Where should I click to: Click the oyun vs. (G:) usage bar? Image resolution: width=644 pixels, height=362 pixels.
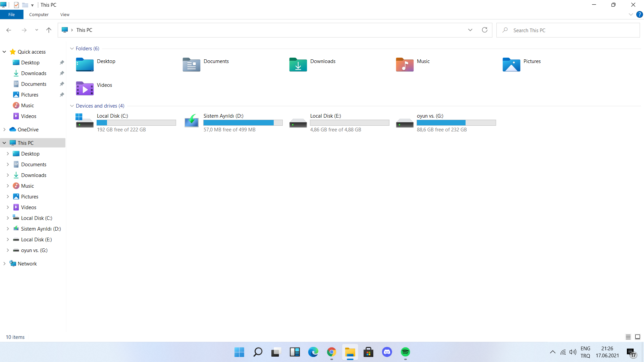click(456, 123)
